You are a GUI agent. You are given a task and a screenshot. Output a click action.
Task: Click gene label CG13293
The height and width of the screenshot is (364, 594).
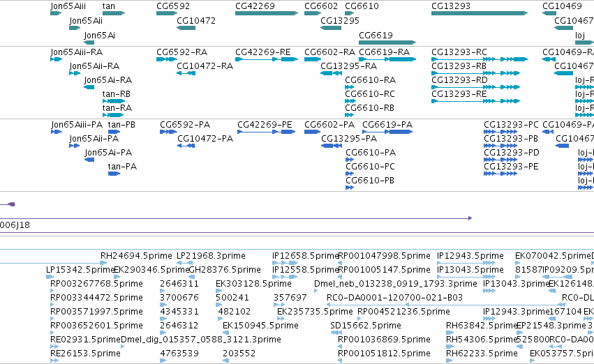(x=451, y=6)
